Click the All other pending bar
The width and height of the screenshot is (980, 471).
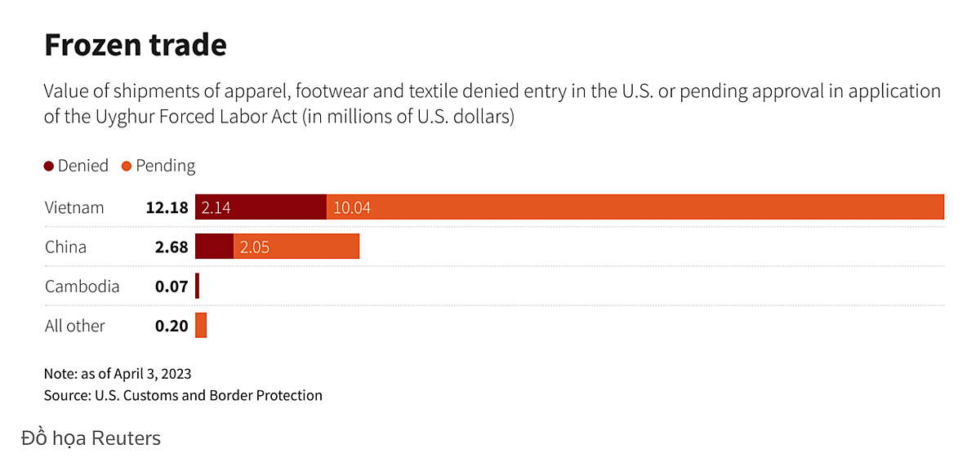tap(201, 326)
